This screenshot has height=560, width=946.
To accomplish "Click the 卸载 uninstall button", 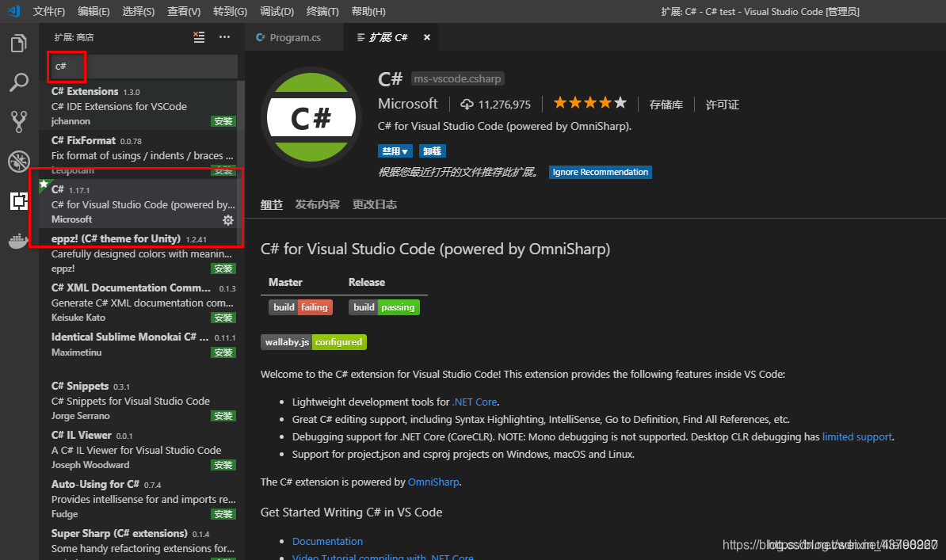I will point(432,150).
